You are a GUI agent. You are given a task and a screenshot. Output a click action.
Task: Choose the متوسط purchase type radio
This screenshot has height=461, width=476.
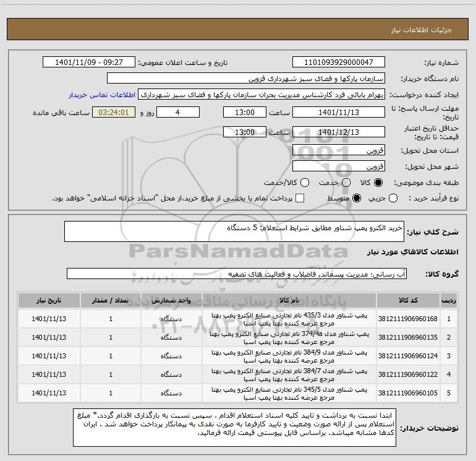357,198
